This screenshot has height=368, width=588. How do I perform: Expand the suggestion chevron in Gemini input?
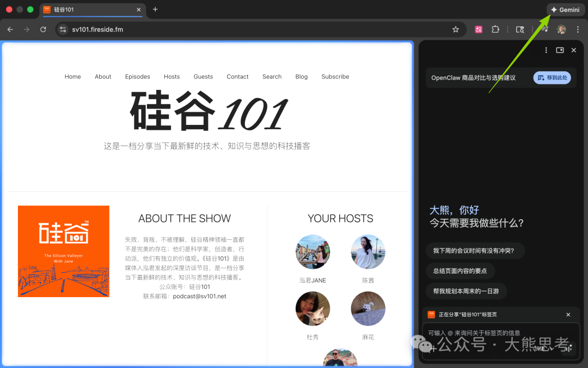(x=553, y=348)
